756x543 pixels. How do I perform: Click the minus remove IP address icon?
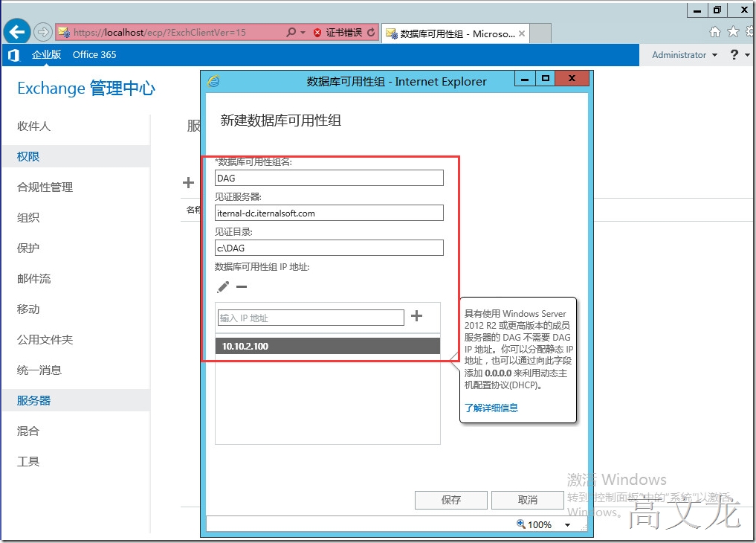click(242, 287)
